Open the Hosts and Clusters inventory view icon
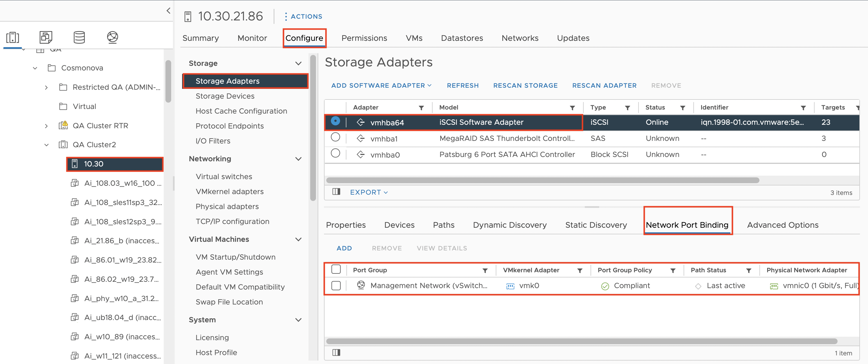Viewport: 868px width, 364px height. tap(12, 37)
